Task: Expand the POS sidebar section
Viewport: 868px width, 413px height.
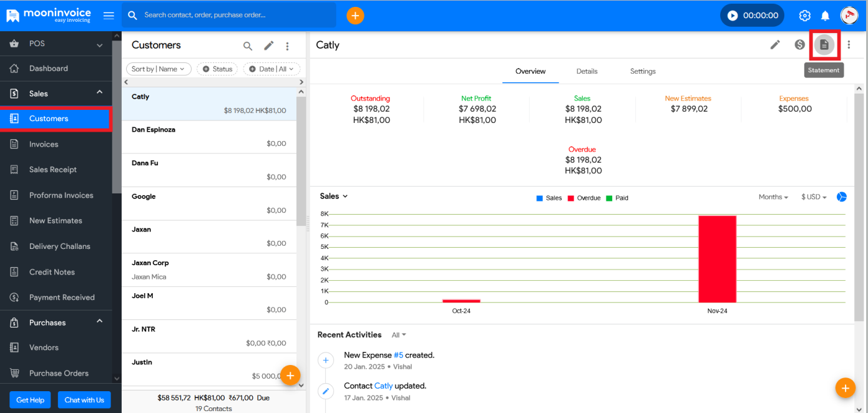Action: coord(99,45)
